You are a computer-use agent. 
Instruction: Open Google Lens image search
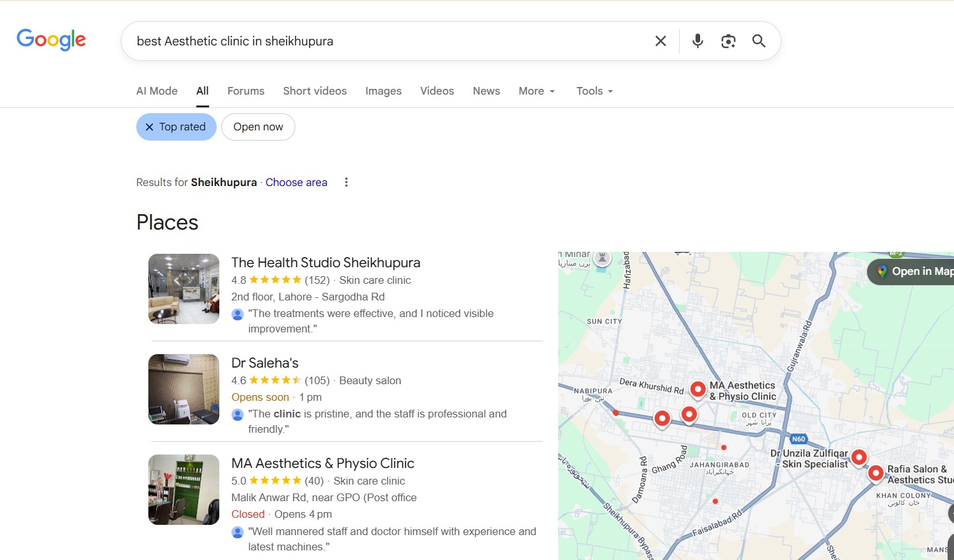(x=728, y=41)
